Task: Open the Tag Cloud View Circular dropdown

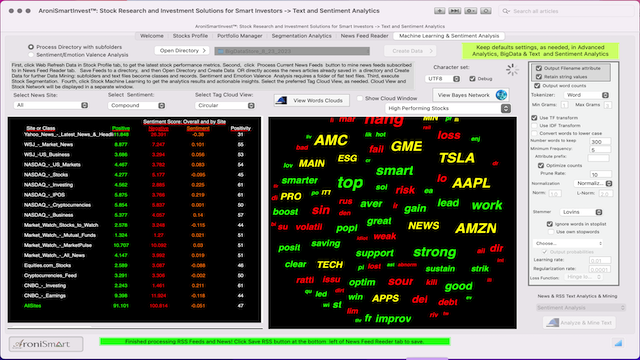Action: click(225, 105)
